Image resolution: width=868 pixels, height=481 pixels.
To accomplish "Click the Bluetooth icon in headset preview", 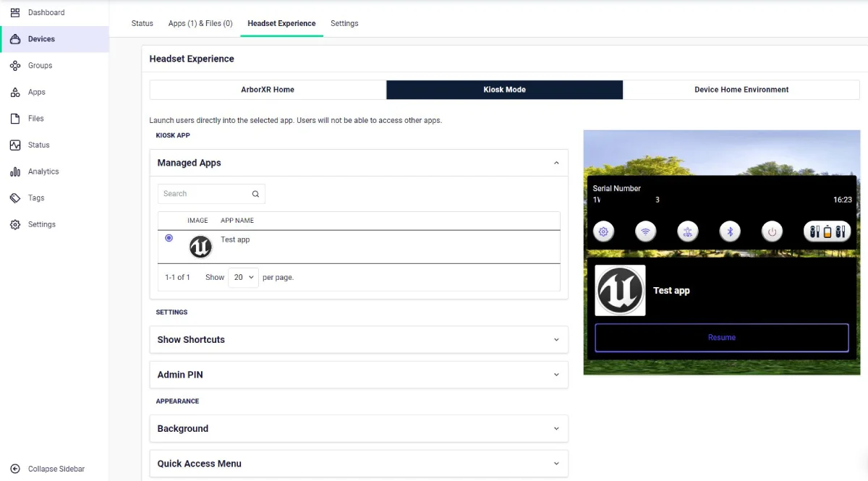I will (x=730, y=231).
